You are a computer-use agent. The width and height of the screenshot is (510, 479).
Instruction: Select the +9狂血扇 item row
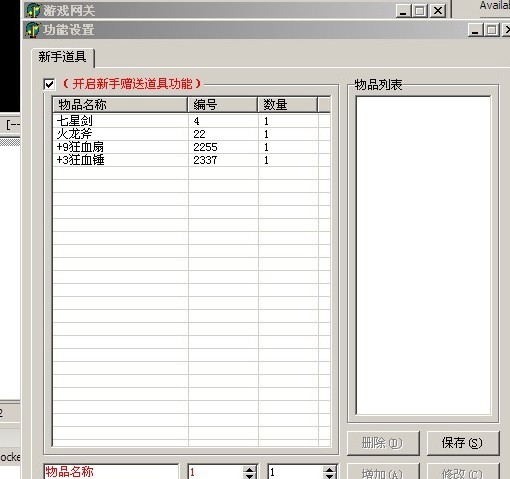tap(185, 147)
